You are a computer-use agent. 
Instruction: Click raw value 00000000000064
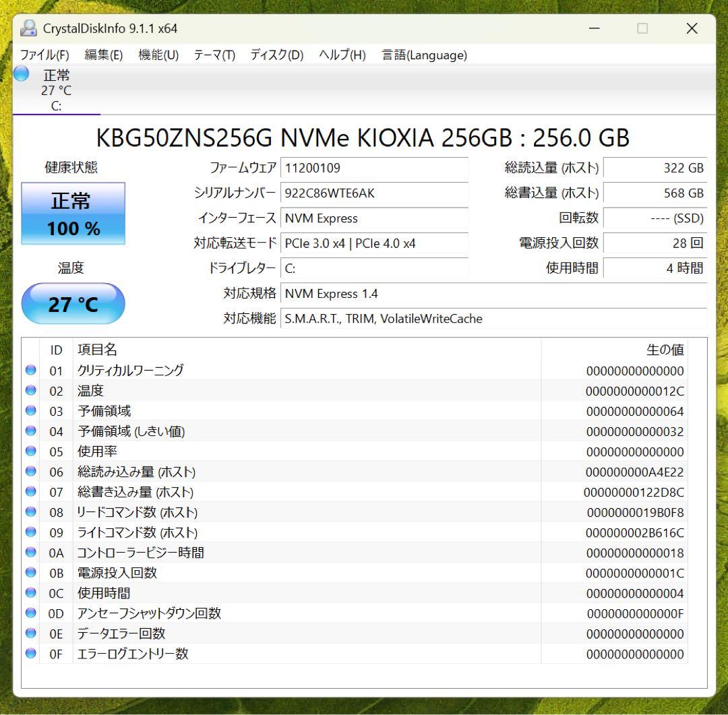pos(635,411)
